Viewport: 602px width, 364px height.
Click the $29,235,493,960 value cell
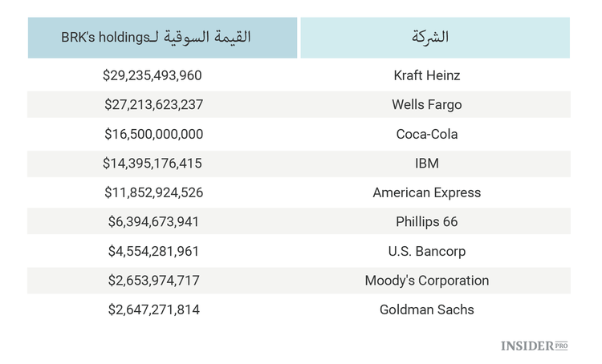pyautogui.click(x=153, y=75)
